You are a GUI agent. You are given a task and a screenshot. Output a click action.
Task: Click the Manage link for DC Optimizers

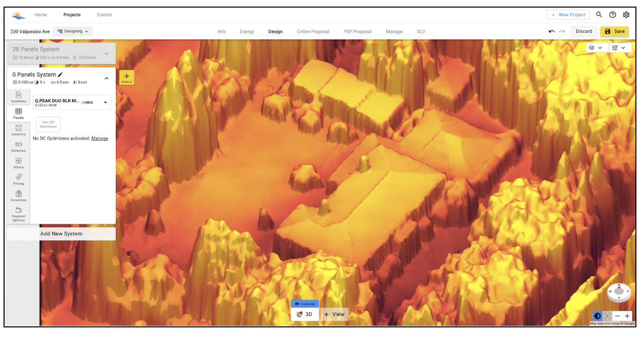pos(100,138)
